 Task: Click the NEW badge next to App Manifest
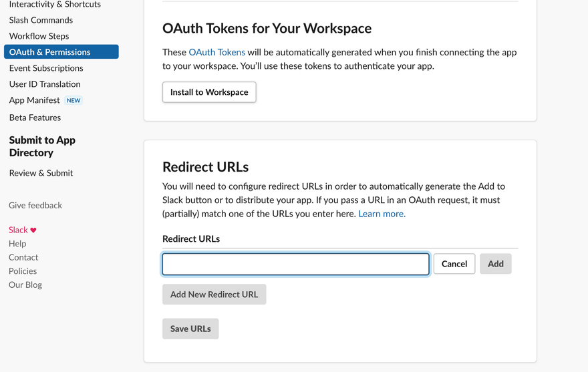[x=73, y=101]
